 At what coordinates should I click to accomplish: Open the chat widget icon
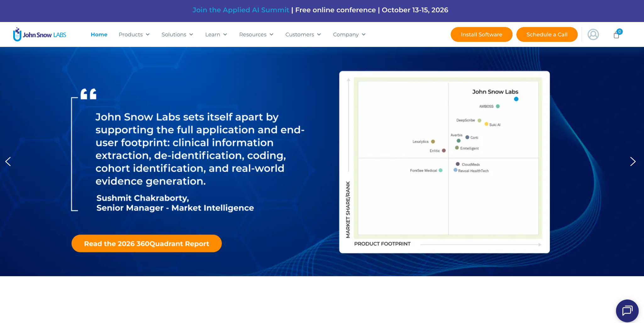(x=627, y=311)
